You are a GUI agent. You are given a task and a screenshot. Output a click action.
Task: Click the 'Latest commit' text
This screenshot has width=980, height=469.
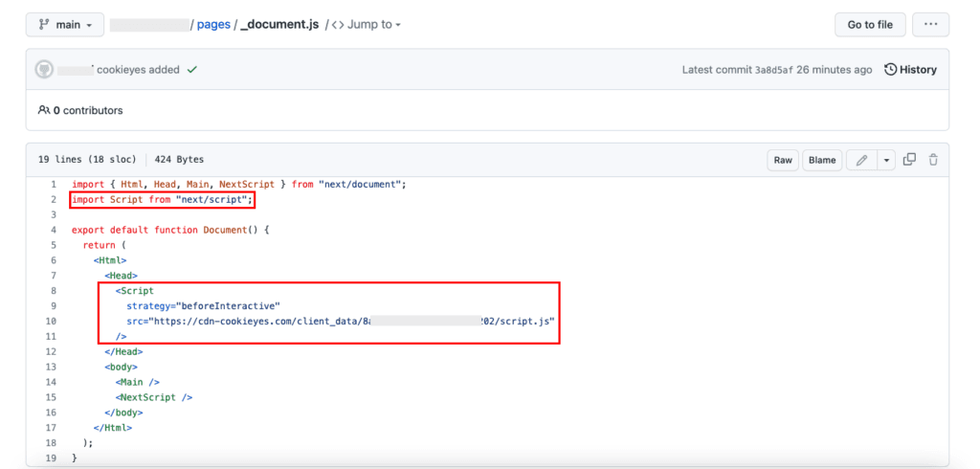[x=717, y=70]
